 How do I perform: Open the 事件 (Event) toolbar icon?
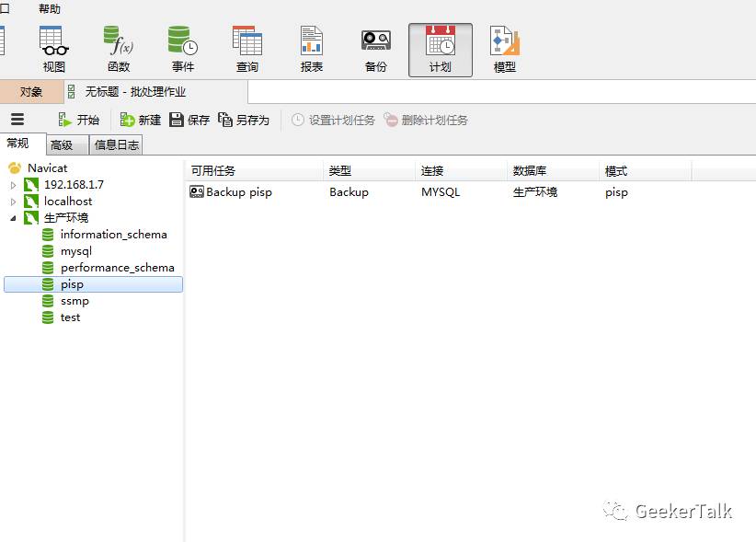(x=183, y=49)
